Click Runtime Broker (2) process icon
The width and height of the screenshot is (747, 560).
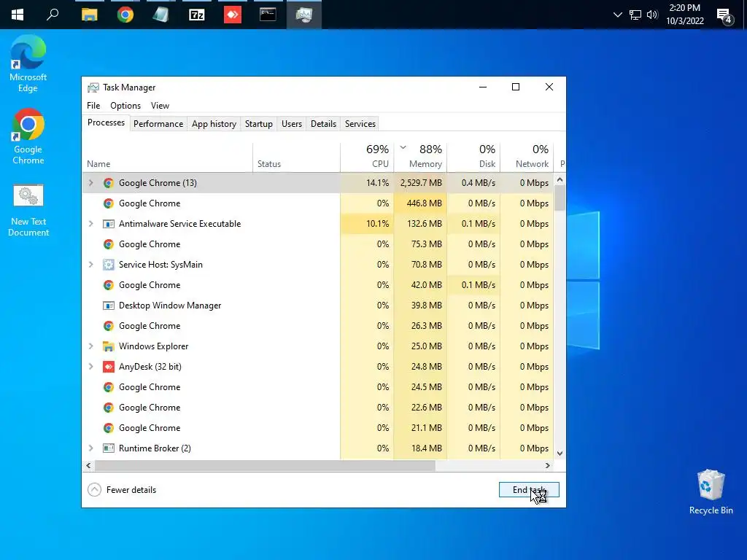109,448
